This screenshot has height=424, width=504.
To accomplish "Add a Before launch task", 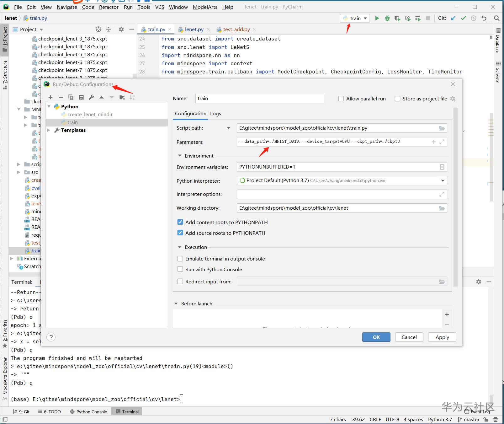I will [x=447, y=314].
